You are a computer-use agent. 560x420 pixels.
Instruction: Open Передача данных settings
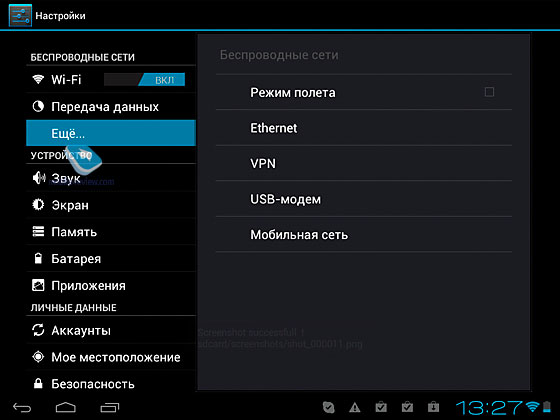point(111,106)
